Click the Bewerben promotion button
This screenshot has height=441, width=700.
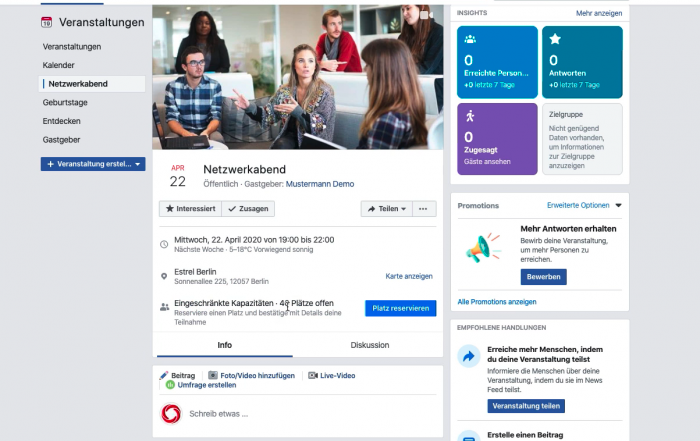click(x=543, y=277)
